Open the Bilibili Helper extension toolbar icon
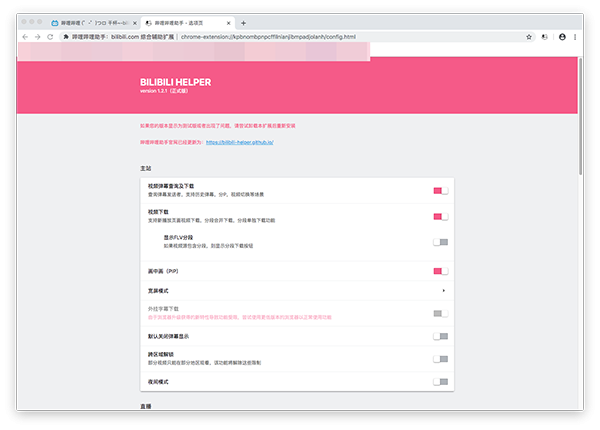 tap(545, 37)
